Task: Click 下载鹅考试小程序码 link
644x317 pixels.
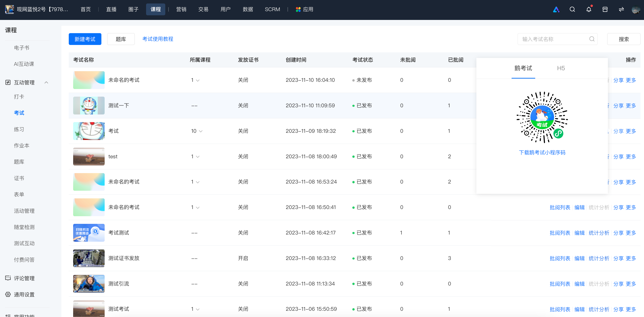Action: pos(542,152)
